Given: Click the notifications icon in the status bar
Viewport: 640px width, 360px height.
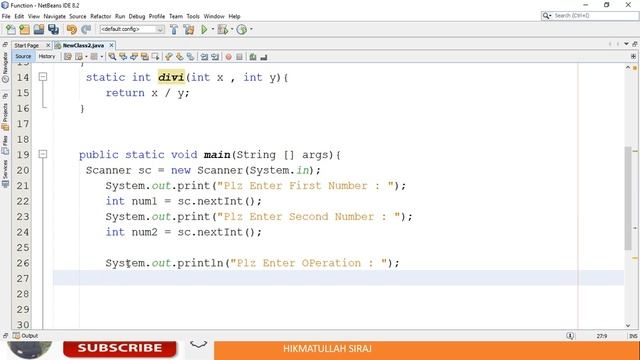Looking at the screenshot, I should (570, 336).
